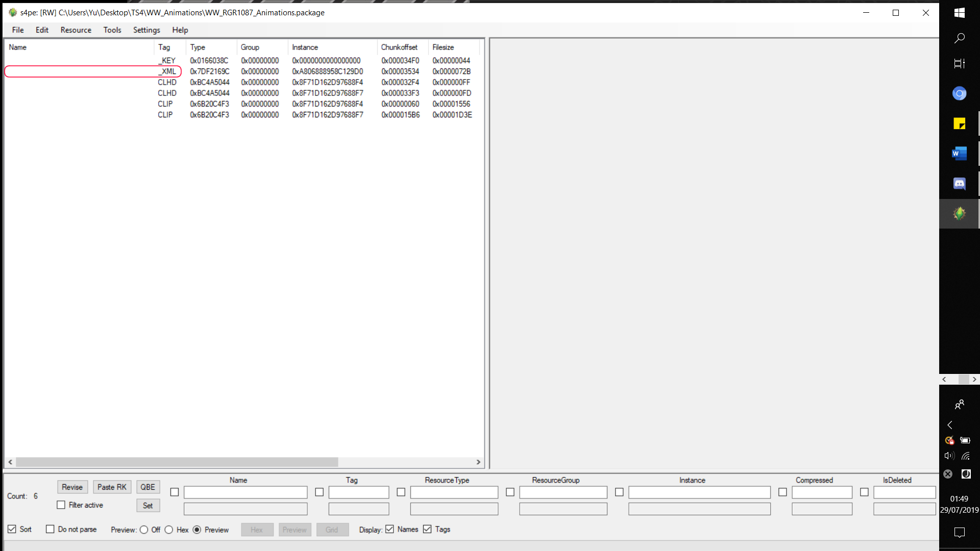Click the Revise button
The width and height of the screenshot is (980, 551).
[72, 487]
